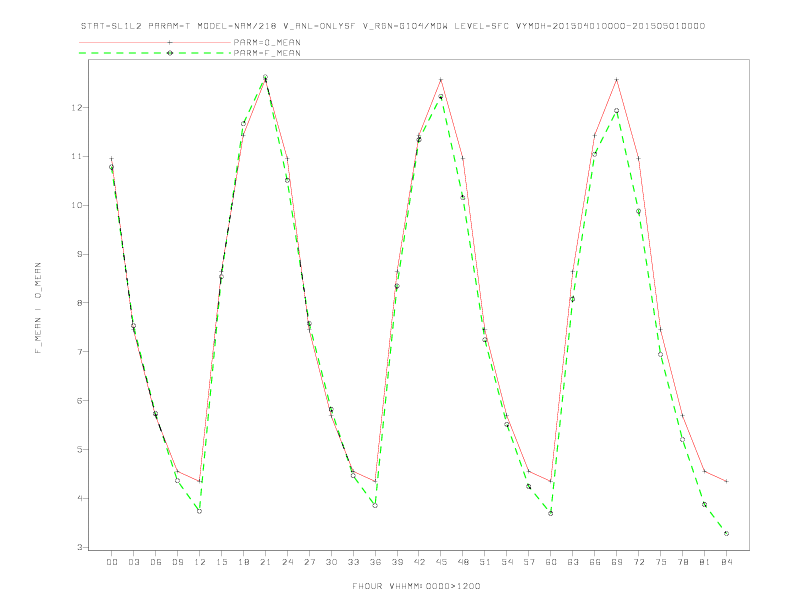This screenshot has width=792, height=612.
Task: Select F_MEAN circle marker at hour 48
Action: pos(463,197)
